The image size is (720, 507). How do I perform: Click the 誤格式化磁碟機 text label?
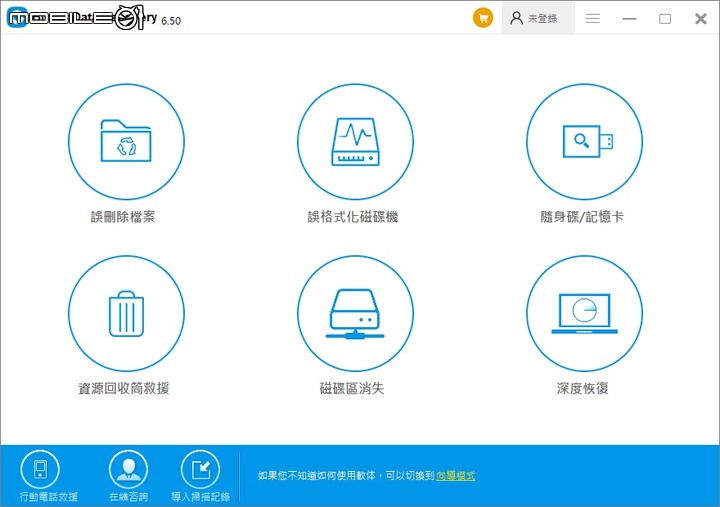tap(353, 217)
